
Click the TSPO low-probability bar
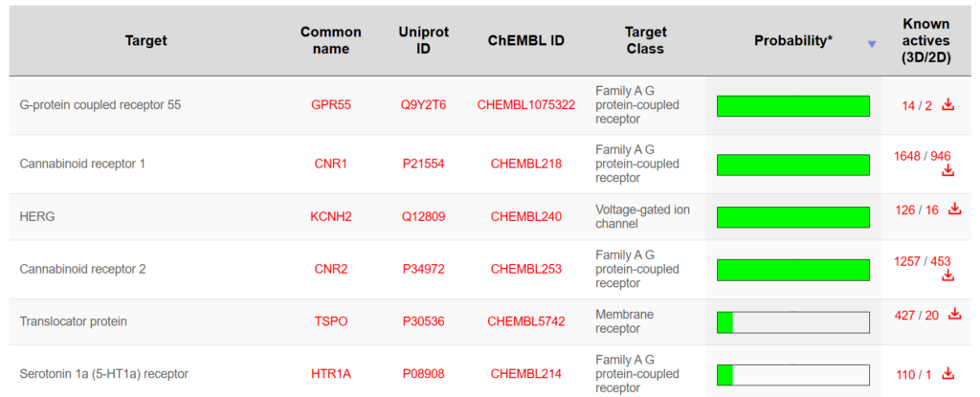(792, 322)
